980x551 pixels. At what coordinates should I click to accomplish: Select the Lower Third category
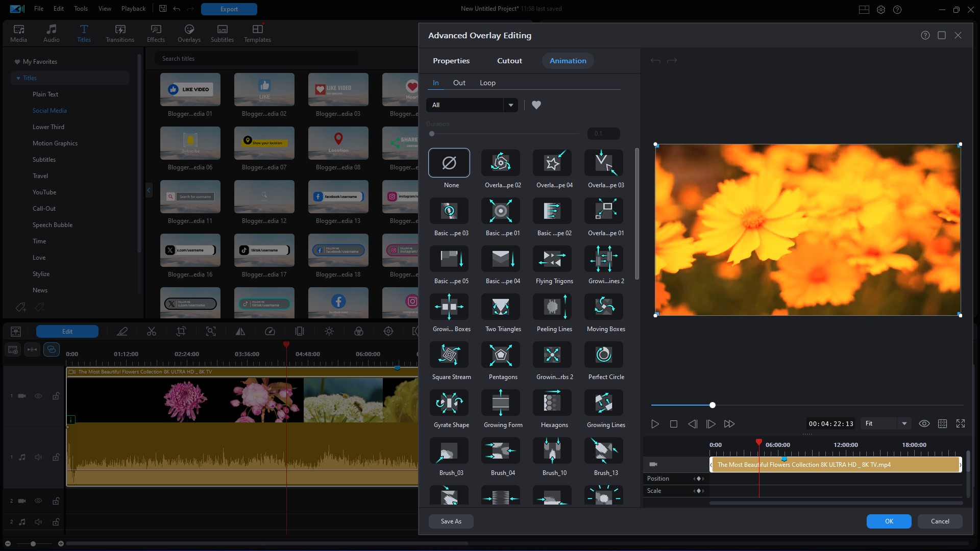point(48,127)
